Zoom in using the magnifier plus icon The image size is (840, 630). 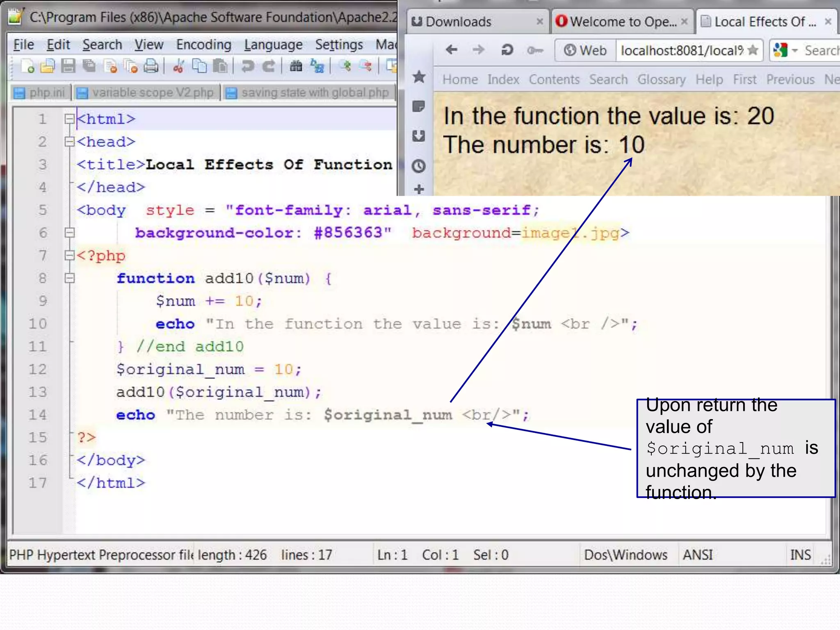coord(345,66)
